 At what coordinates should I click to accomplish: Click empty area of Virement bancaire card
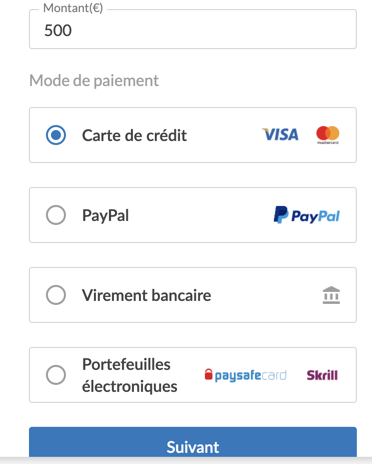pos(267,295)
